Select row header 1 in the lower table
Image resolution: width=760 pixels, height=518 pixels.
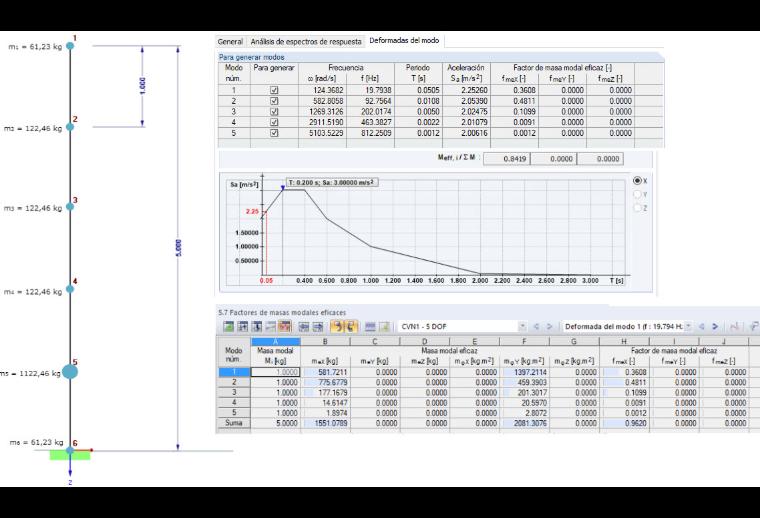234,372
